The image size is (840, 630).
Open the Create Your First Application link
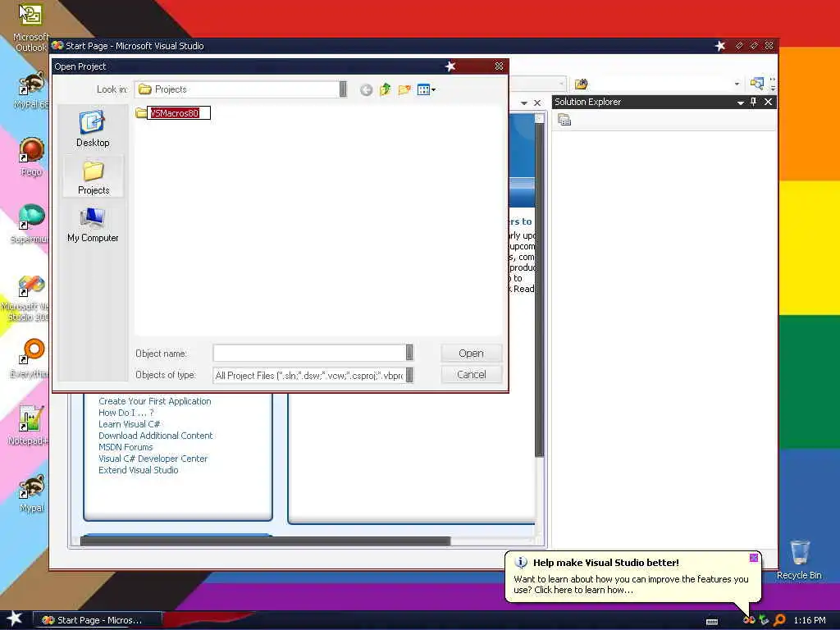(x=155, y=401)
